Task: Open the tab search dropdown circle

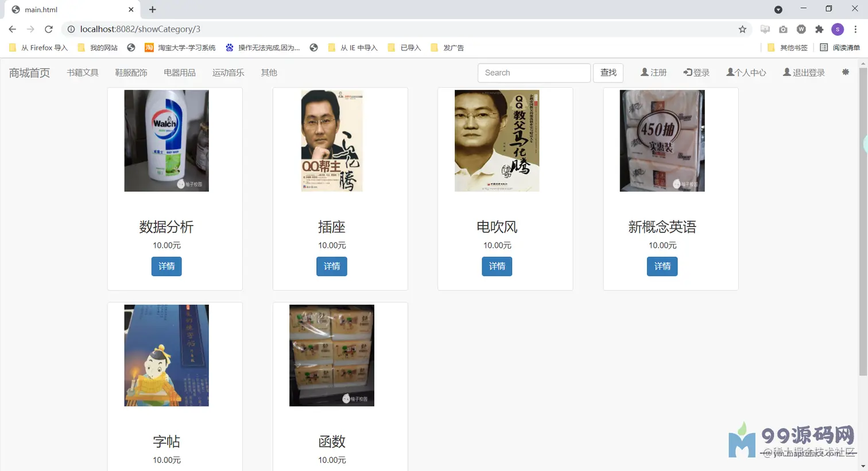Action: point(778,10)
